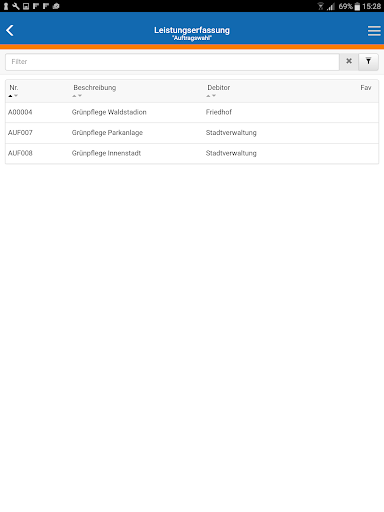384x512 pixels.
Task: Toggle favorite for Grünpflege Waldstadion row
Action: pos(366,112)
